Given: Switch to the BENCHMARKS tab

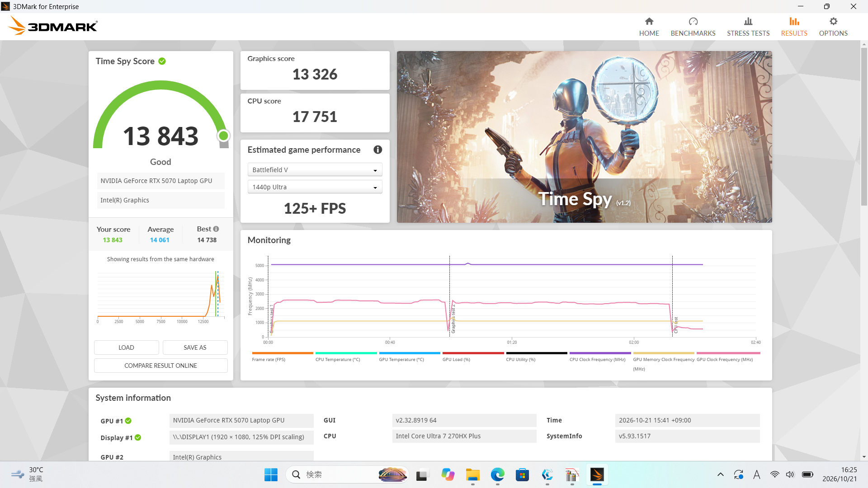Looking at the screenshot, I should coord(693,27).
